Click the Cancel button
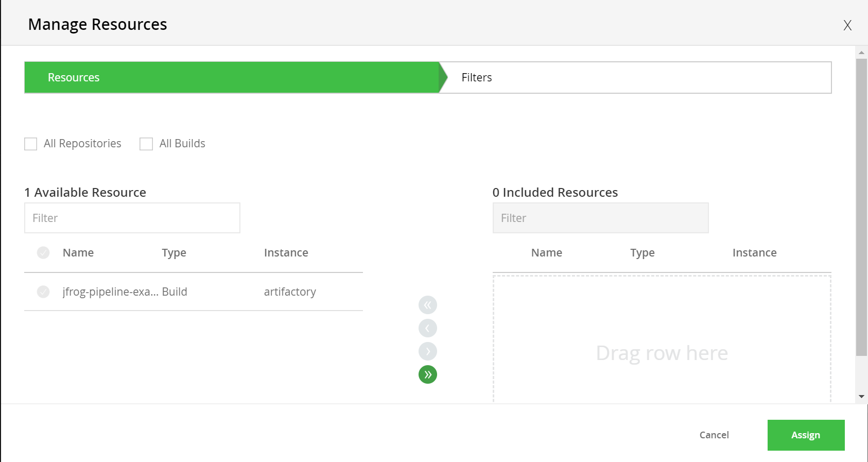Viewport: 868px width, 462px height. click(714, 435)
